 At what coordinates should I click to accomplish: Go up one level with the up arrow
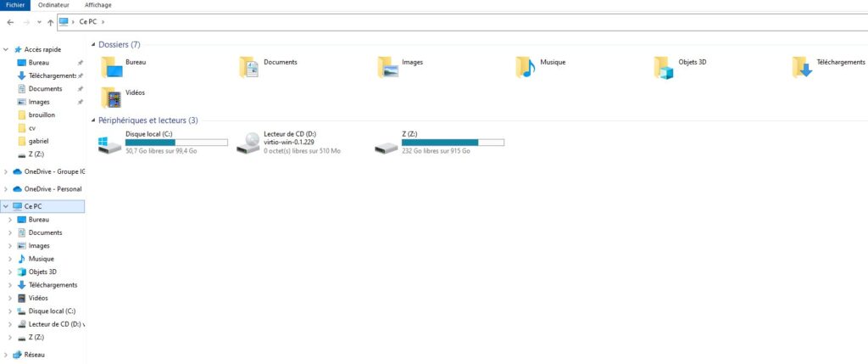pos(50,22)
